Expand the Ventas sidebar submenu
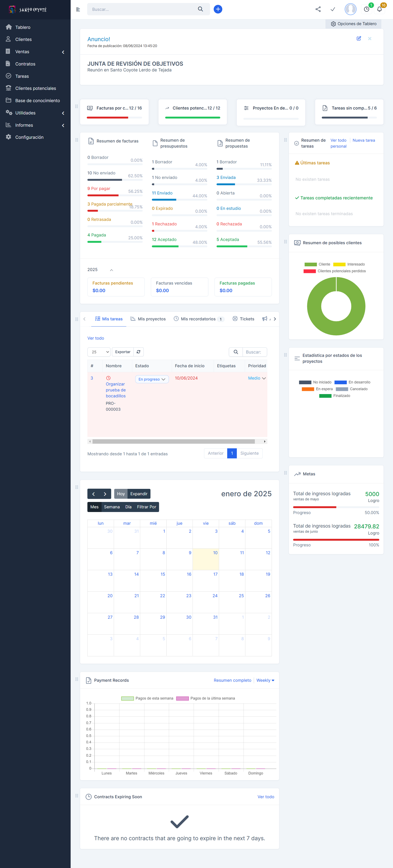Screen dimensions: 393x868 (35, 52)
